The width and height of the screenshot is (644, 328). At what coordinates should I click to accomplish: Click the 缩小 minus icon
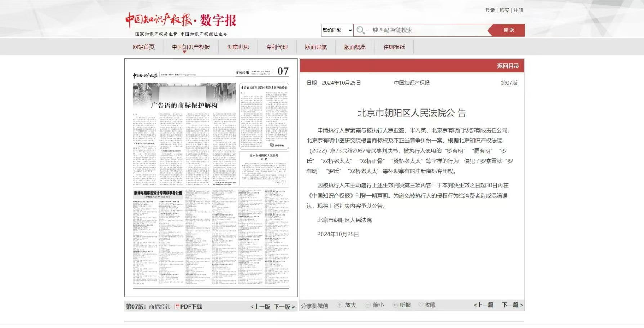coord(367,305)
